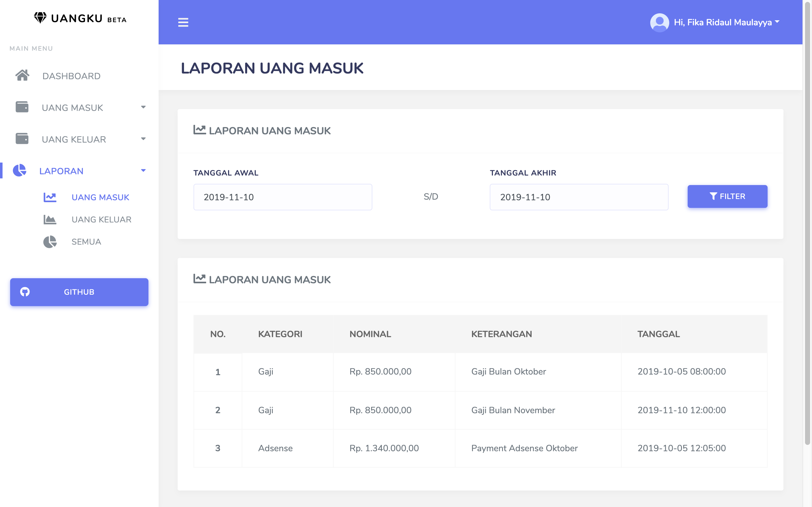Click the Semua pie chart icon

tap(50, 242)
